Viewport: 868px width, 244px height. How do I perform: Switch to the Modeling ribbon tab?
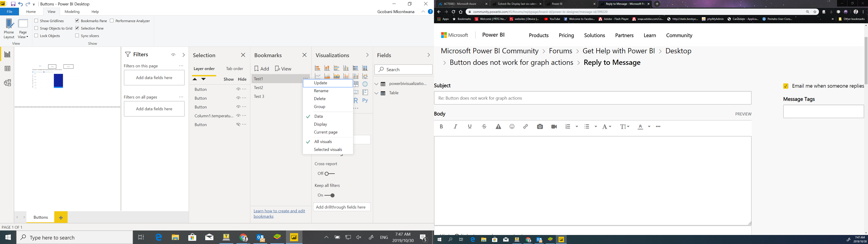pos(72,12)
